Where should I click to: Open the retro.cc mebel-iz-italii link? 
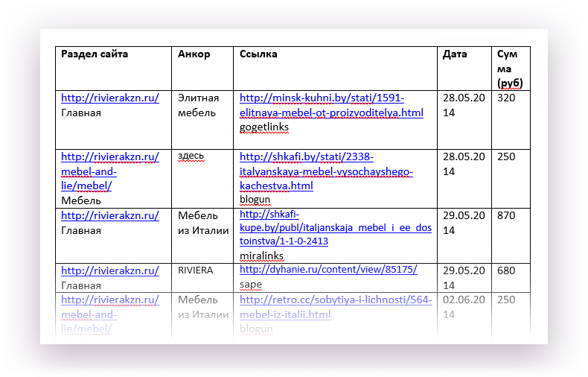point(336,307)
